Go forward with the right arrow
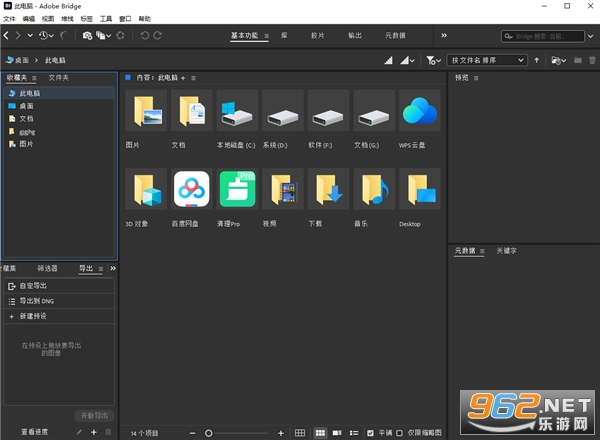The height and width of the screenshot is (440, 600). pyautogui.click(x=18, y=36)
